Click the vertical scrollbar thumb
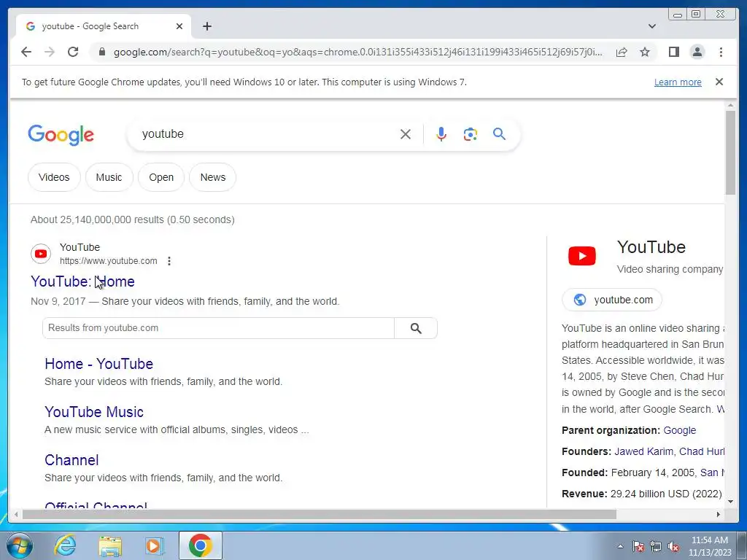 tap(730, 152)
